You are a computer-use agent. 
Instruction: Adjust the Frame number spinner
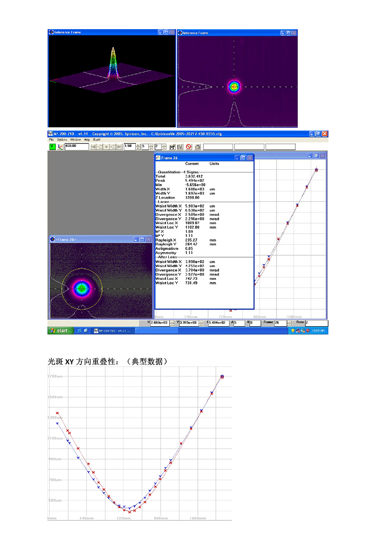[289, 323]
